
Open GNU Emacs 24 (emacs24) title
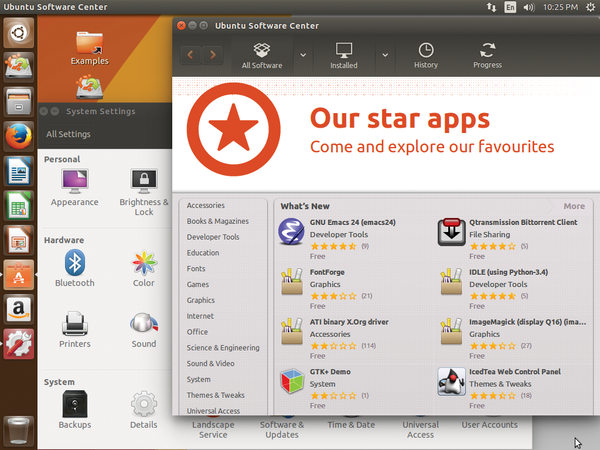353,222
